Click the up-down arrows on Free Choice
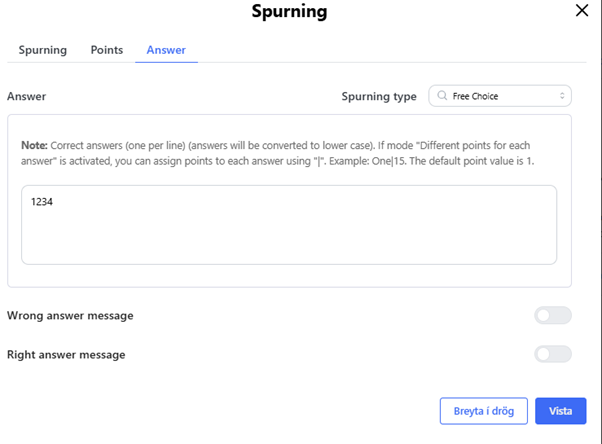The height and width of the screenshot is (444, 602). 563,96
